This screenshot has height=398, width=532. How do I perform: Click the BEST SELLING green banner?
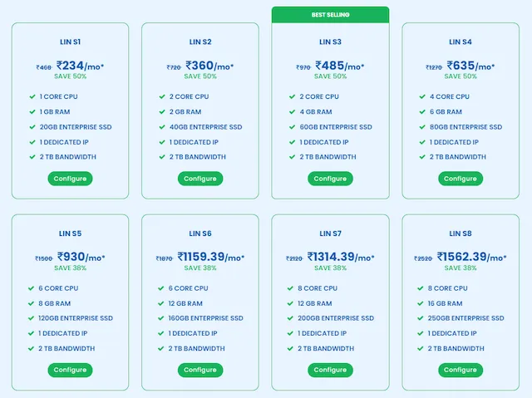point(330,14)
